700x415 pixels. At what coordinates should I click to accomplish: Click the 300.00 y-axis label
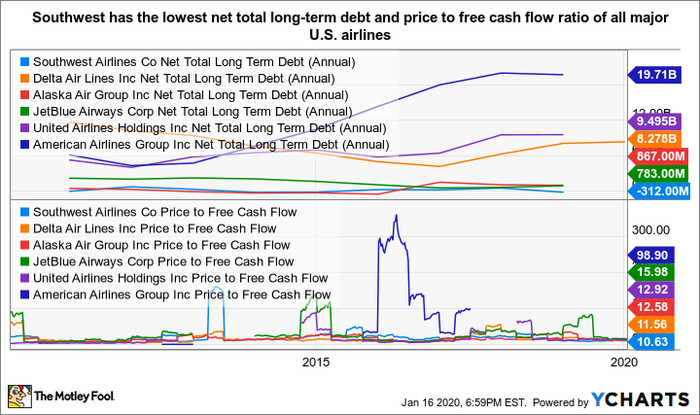point(651,230)
